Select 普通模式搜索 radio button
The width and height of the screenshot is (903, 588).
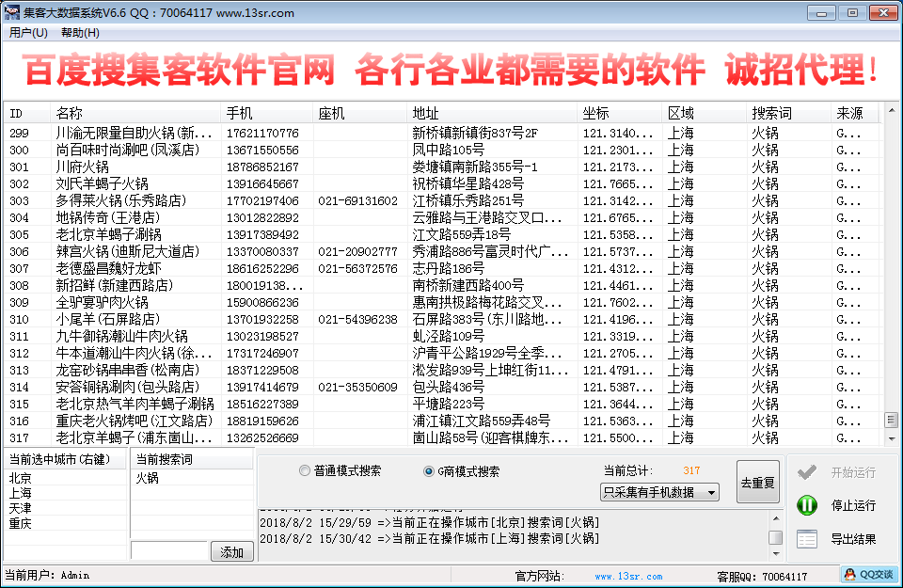tap(305, 471)
